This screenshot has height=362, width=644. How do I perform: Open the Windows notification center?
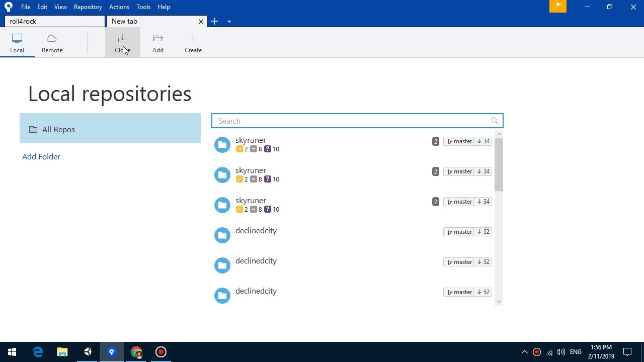tap(627, 352)
